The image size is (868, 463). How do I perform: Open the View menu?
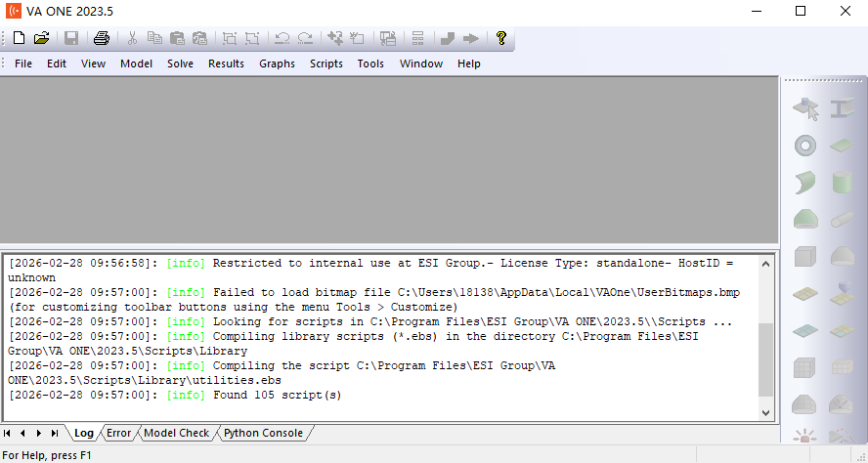click(x=93, y=63)
